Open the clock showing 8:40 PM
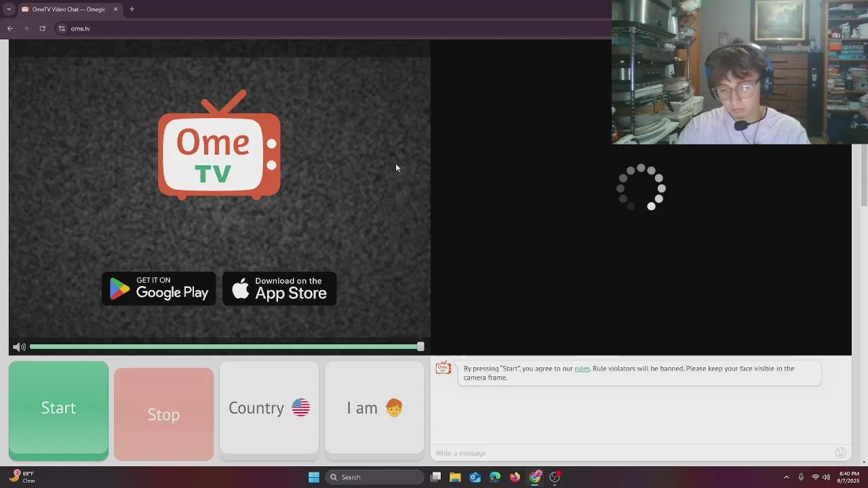This screenshot has height=488, width=868. 849,477
